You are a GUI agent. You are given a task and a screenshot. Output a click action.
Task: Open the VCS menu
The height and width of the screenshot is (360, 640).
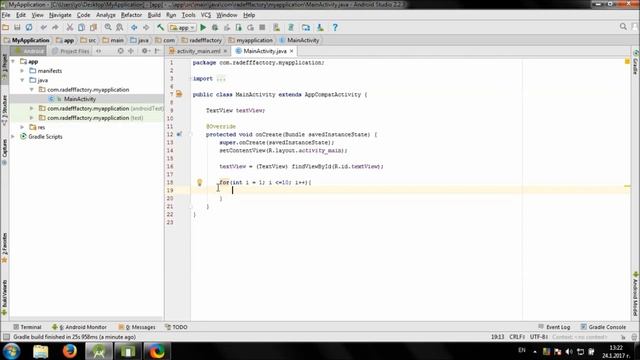tap(206, 15)
